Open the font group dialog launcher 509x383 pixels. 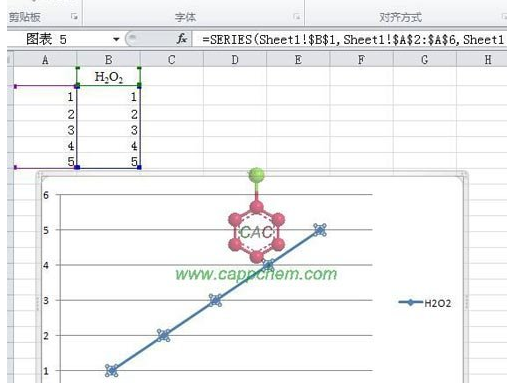coord(296,16)
